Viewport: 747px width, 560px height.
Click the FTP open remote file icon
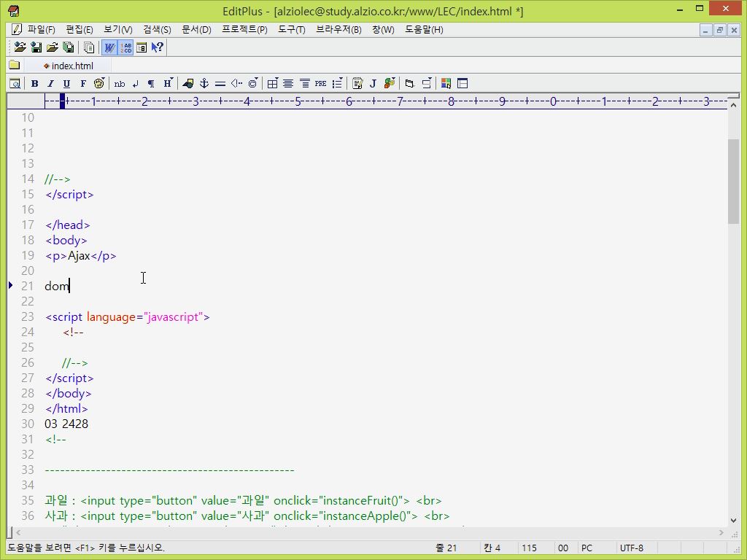(20, 47)
